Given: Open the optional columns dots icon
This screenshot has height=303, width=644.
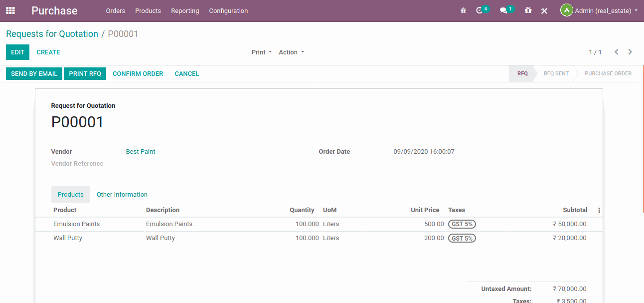Looking at the screenshot, I should [599, 210].
